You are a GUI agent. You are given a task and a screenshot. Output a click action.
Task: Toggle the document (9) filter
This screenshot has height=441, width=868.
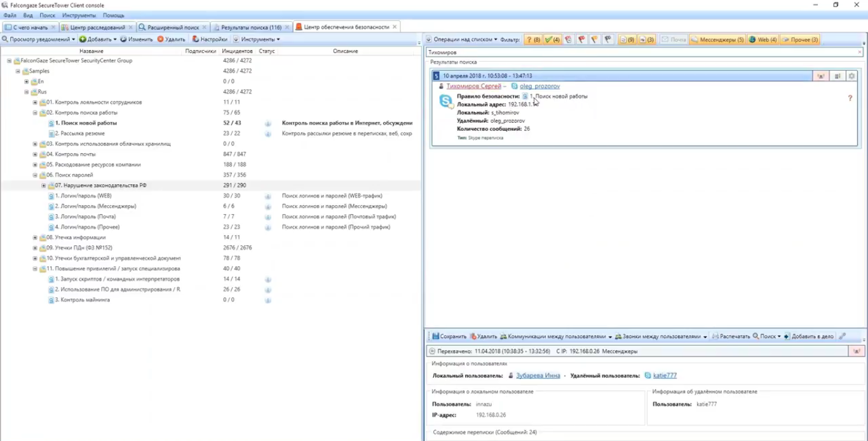(x=627, y=39)
